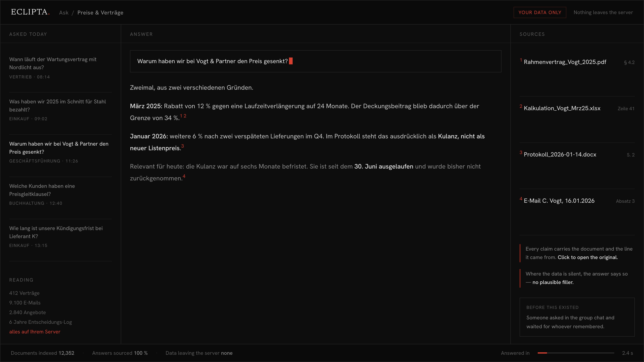Click '9.100 E-Mails' in Reading list

coord(25,303)
